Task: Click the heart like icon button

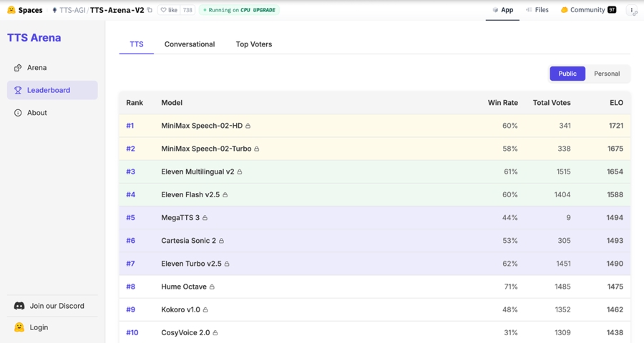Action: point(164,10)
